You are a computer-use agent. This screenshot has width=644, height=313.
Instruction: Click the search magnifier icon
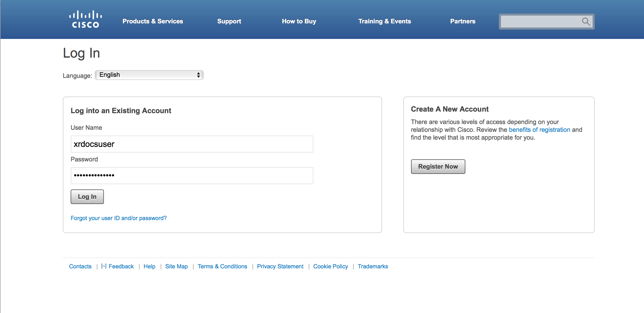[x=586, y=22]
